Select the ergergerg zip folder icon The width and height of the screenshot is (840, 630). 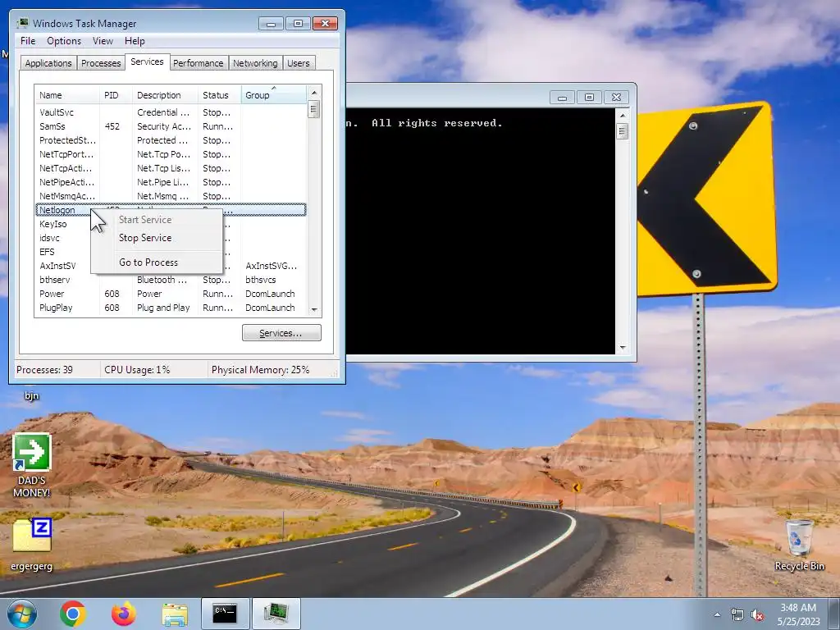click(32, 544)
